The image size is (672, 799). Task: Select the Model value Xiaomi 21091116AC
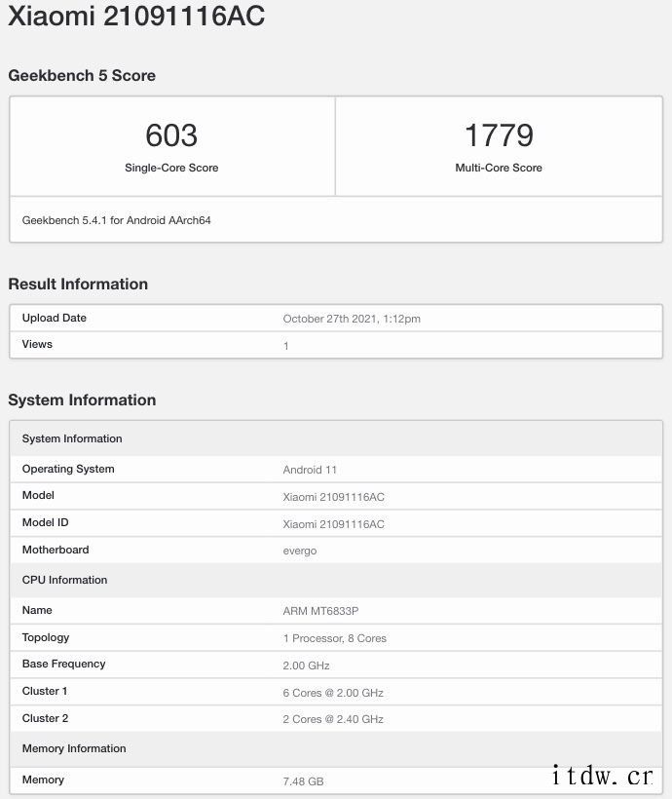click(x=334, y=497)
